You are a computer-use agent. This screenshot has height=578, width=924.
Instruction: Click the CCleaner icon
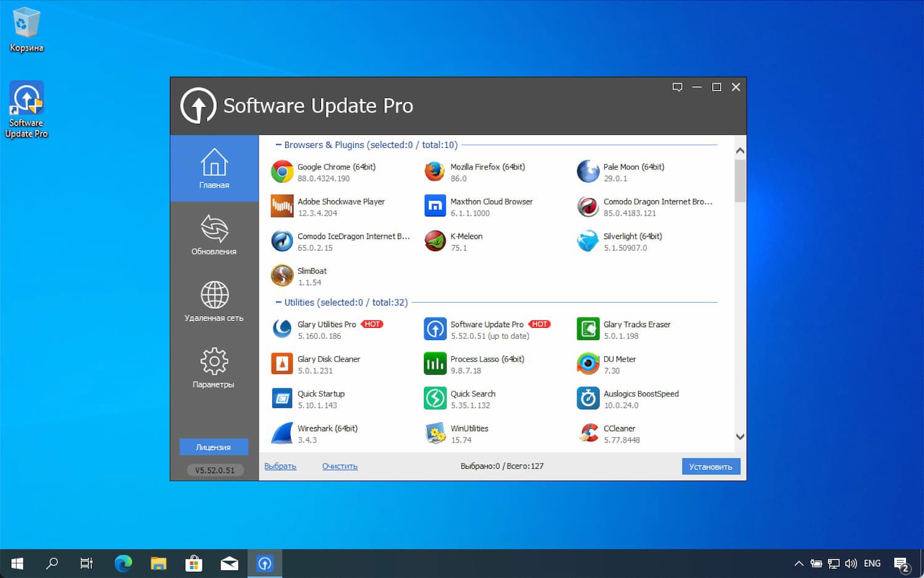[588, 432]
